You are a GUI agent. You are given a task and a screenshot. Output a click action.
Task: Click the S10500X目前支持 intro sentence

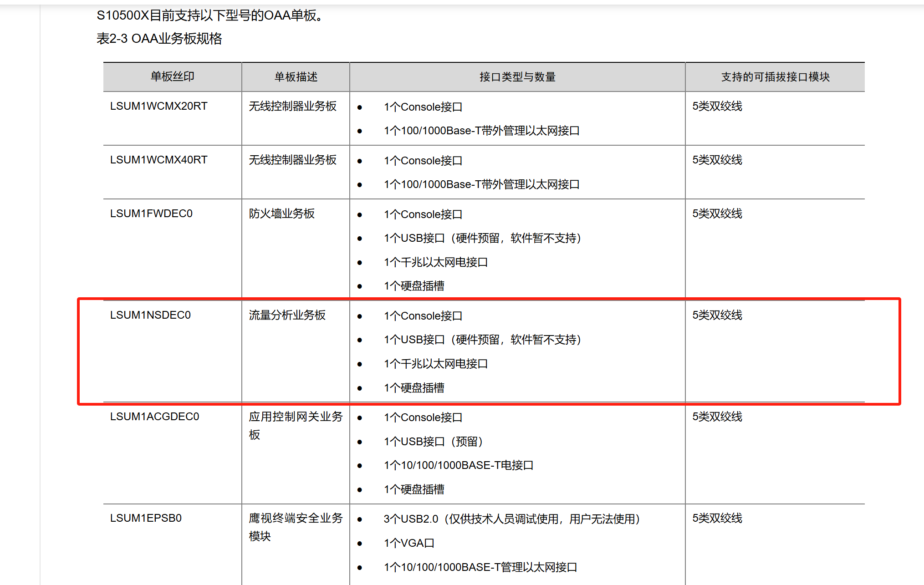[x=210, y=15]
